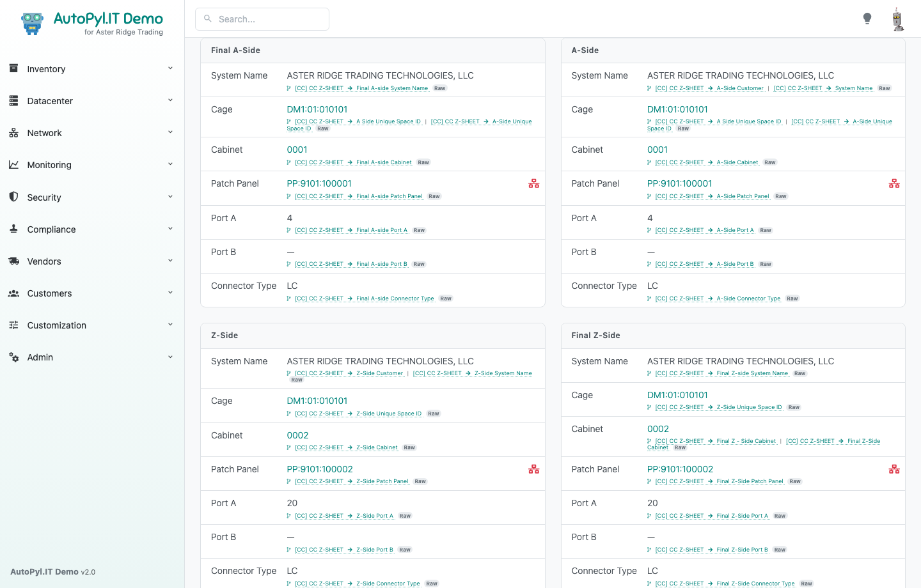
Task: Open A-Side cage DM1:01:010101 link
Action: (x=677, y=109)
